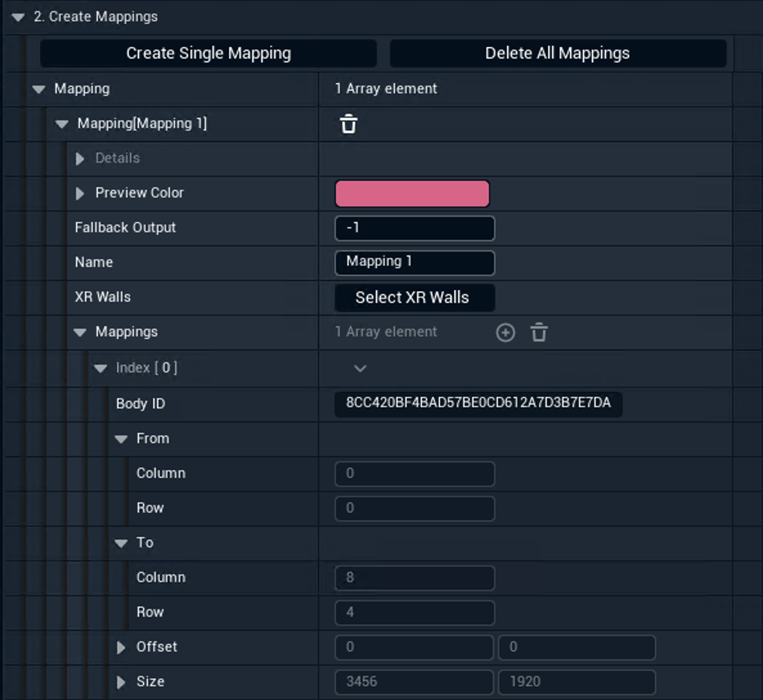The width and height of the screenshot is (763, 700).
Task: Collapse the Mapping[Mapping 1] entry
Action: pyautogui.click(x=62, y=124)
